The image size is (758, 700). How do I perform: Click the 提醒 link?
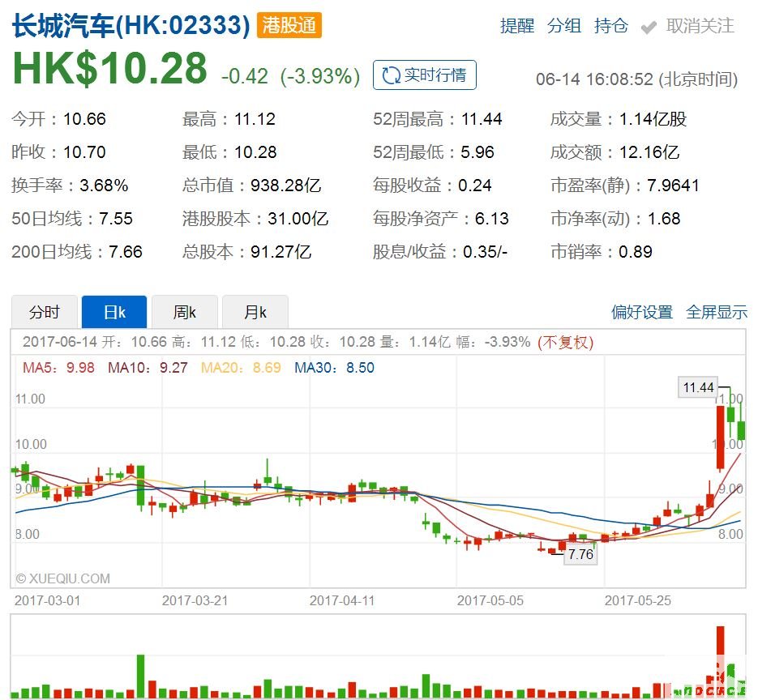pos(516,26)
